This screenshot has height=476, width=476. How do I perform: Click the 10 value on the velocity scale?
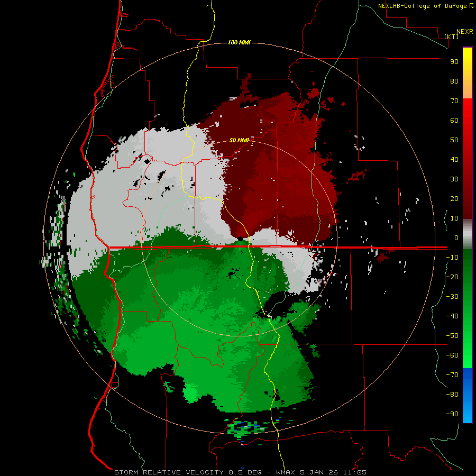[x=454, y=218]
